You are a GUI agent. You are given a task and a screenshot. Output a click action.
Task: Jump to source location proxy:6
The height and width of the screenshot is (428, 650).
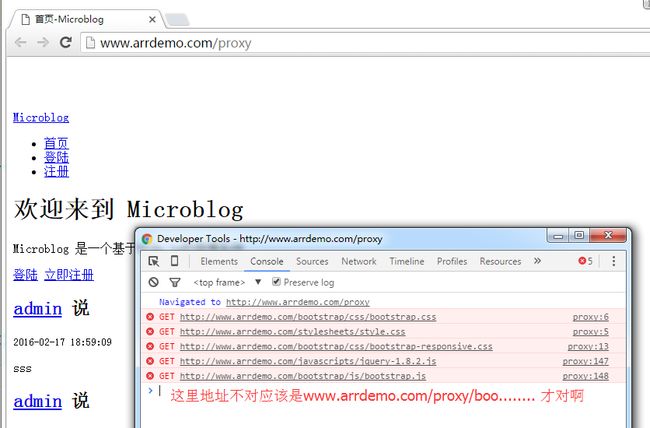point(591,317)
